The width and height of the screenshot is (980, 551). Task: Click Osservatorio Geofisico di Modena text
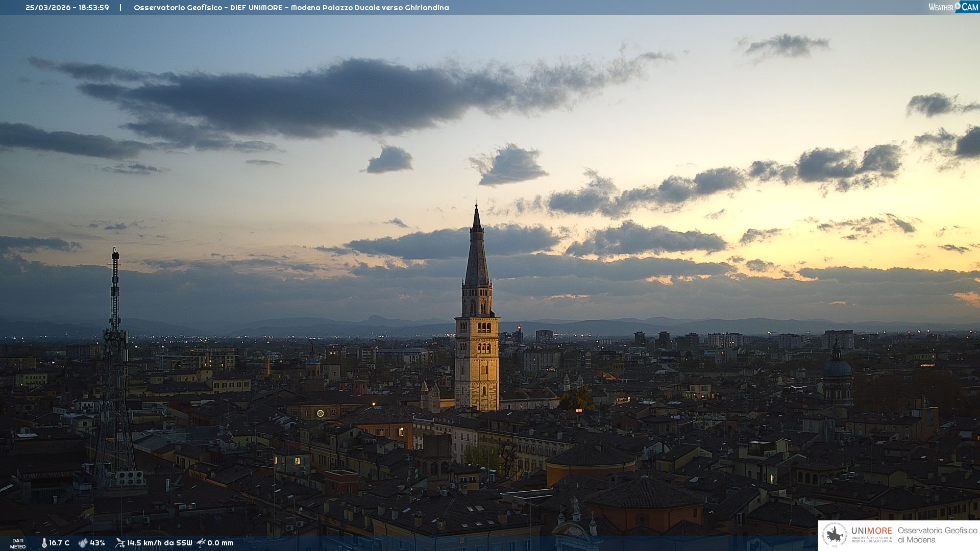pyautogui.click(x=937, y=535)
